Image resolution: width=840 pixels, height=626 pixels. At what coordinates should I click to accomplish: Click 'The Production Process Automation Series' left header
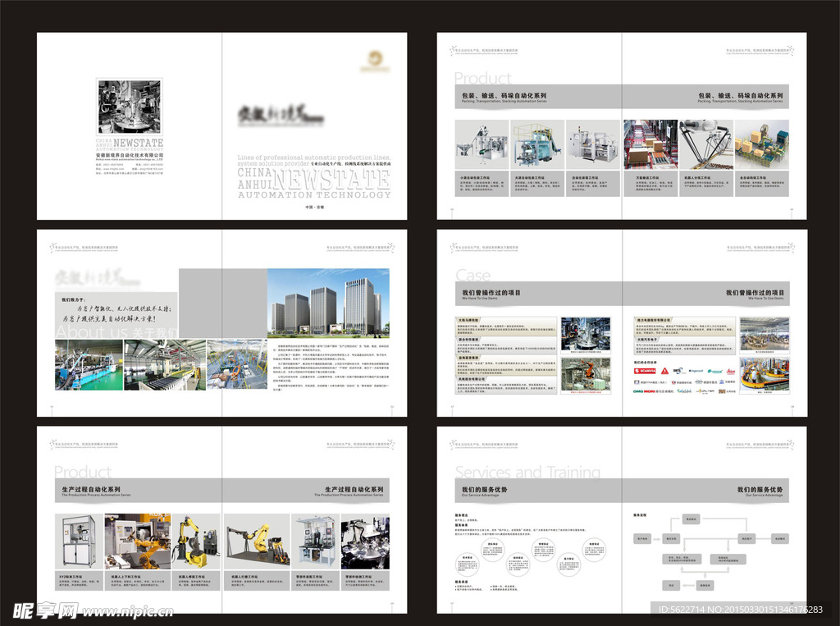coord(97,491)
